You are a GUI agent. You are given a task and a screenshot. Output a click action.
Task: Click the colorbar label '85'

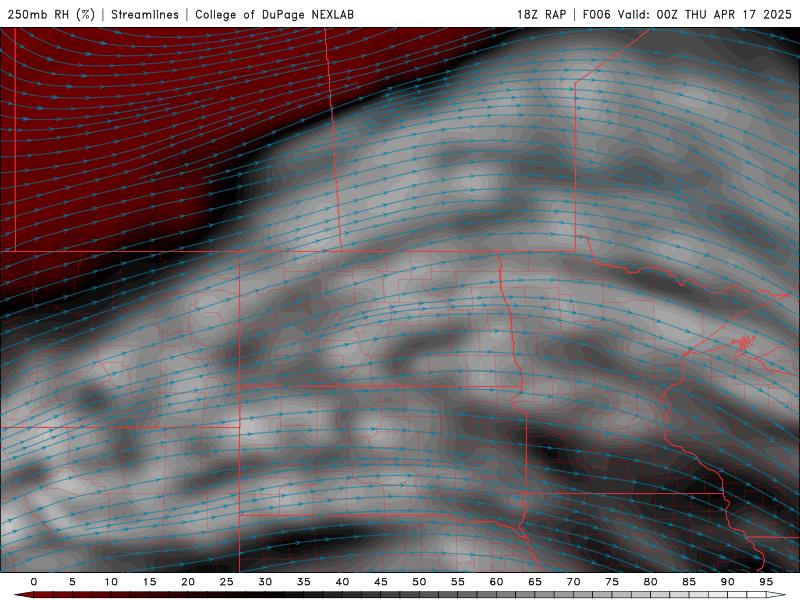click(689, 582)
